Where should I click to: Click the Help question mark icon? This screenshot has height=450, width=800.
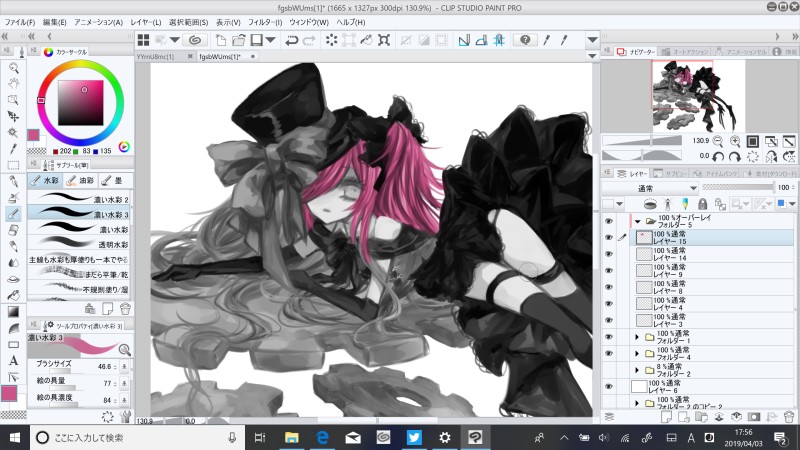525,40
